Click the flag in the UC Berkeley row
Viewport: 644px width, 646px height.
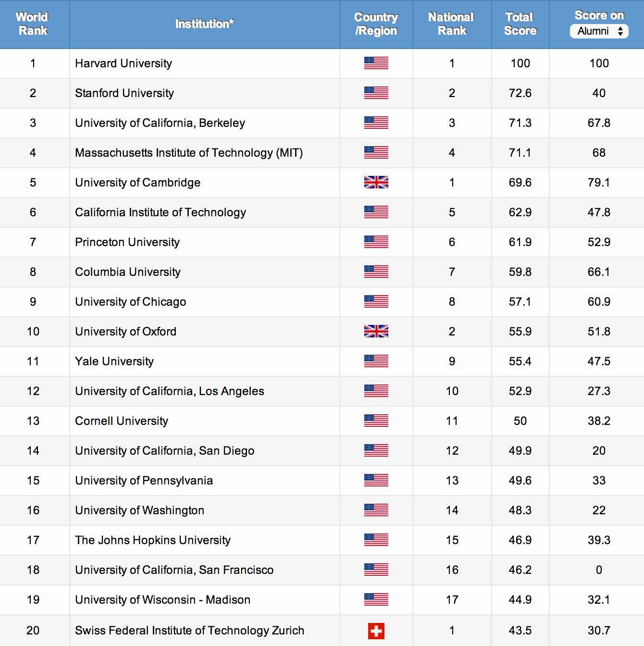(x=376, y=123)
